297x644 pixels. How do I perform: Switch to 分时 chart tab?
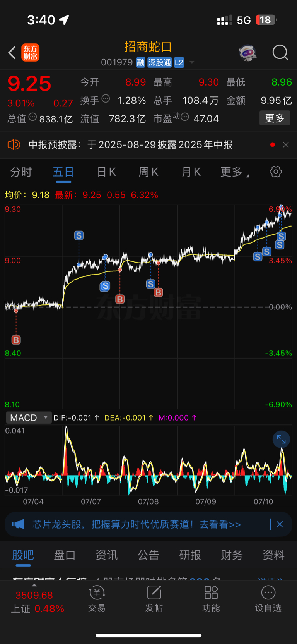coord(21,172)
